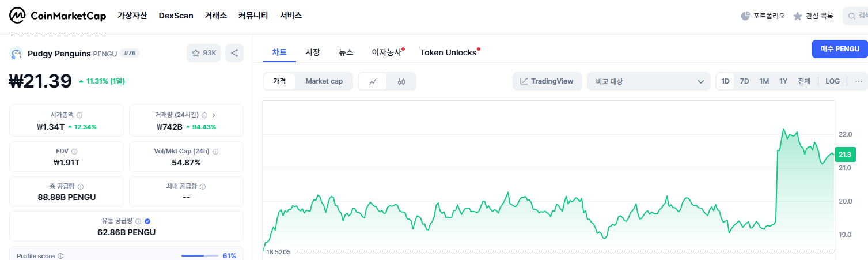Click verified badge next to 유통 공급량
The image size is (868, 260).
147,221
